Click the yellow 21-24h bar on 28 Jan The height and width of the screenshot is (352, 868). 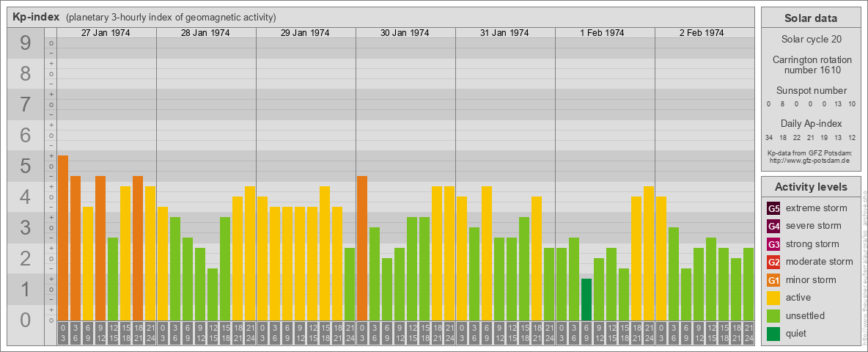pyautogui.click(x=250, y=254)
